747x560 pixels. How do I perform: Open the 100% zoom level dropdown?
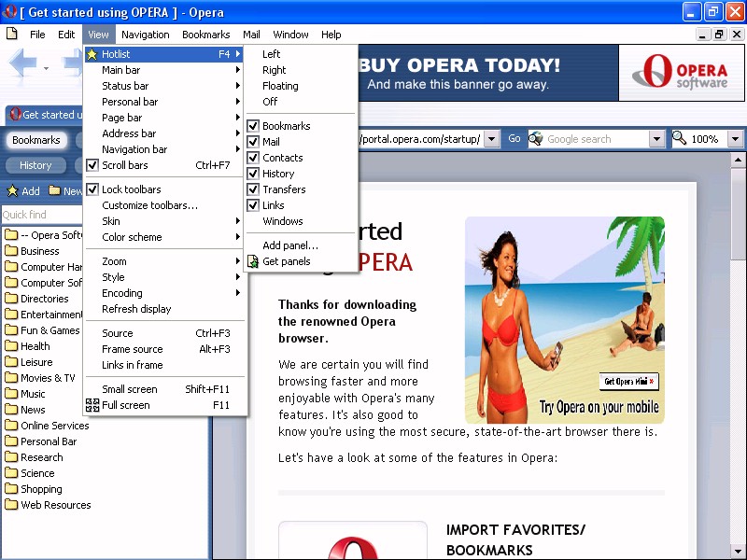coord(735,139)
